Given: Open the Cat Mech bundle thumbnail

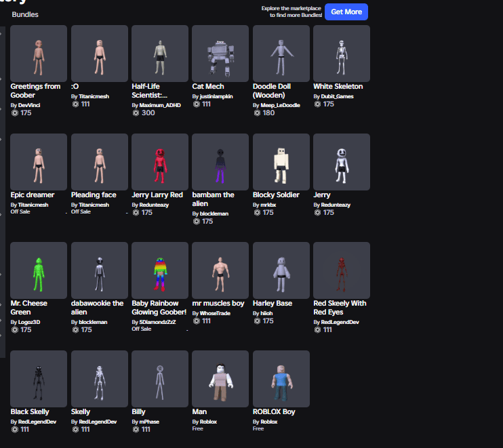Looking at the screenshot, I should pos(220,54).
